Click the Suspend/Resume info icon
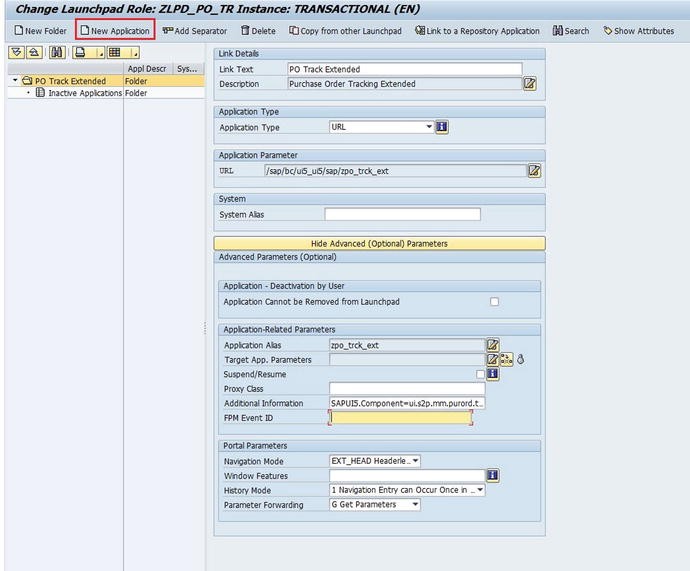Screen dimensions: 690x571 click(x=492, y=374)
